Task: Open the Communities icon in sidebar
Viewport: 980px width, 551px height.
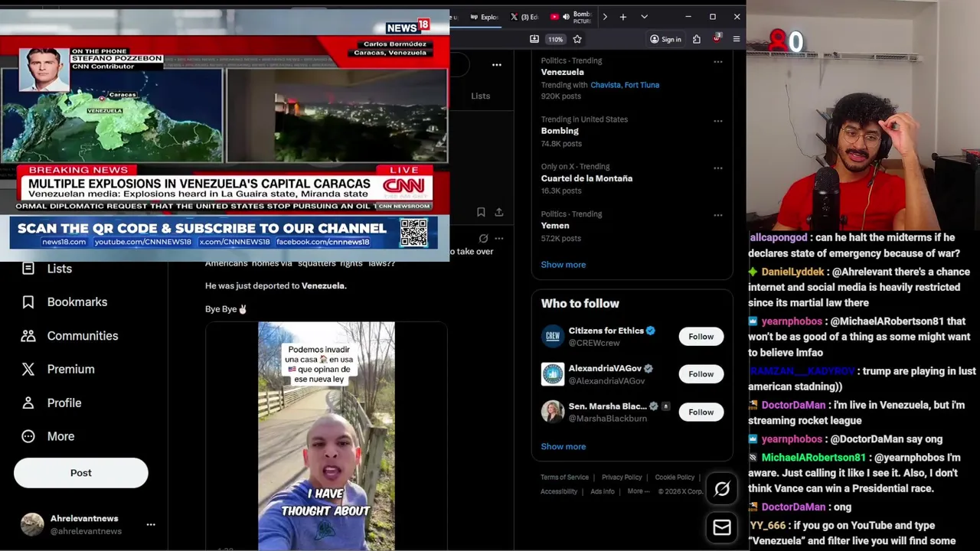Action: coord(28,336)
